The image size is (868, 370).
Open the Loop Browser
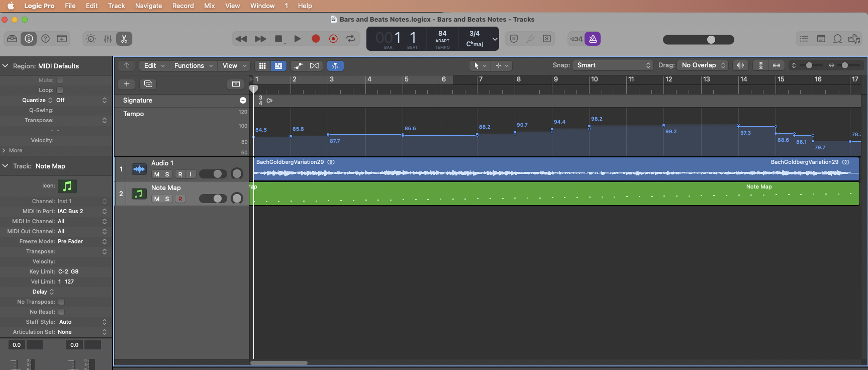837,39
